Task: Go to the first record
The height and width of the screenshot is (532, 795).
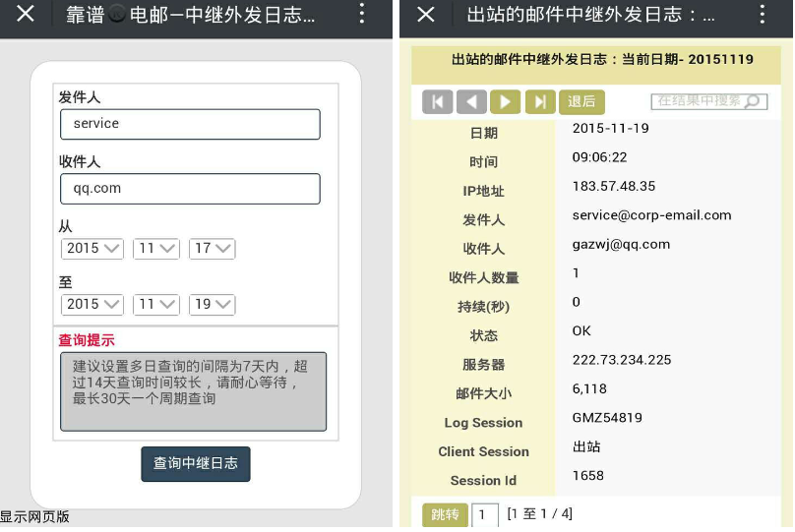Action: pyautogui.click(x=437, y=102)
